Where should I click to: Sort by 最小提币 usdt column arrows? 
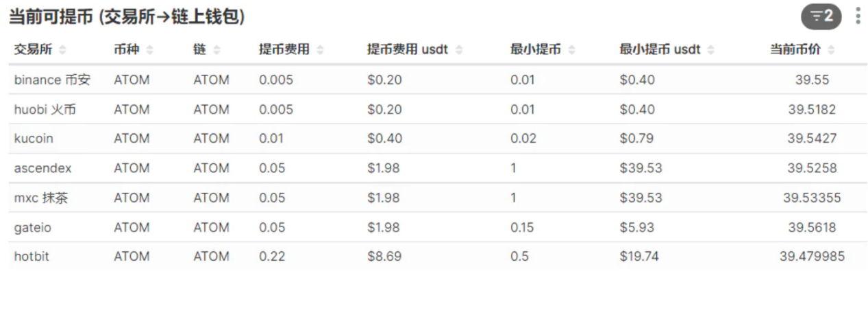710,50
